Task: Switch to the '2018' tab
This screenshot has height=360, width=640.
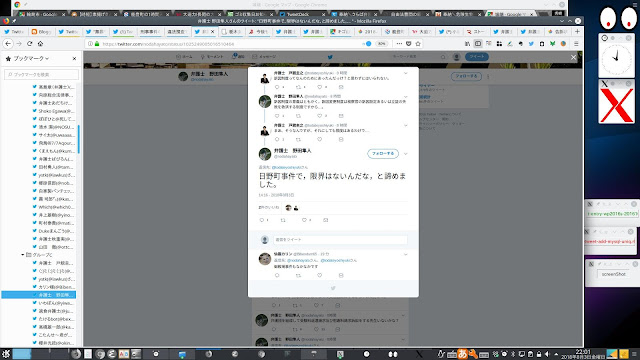Action: coord(368,31)
